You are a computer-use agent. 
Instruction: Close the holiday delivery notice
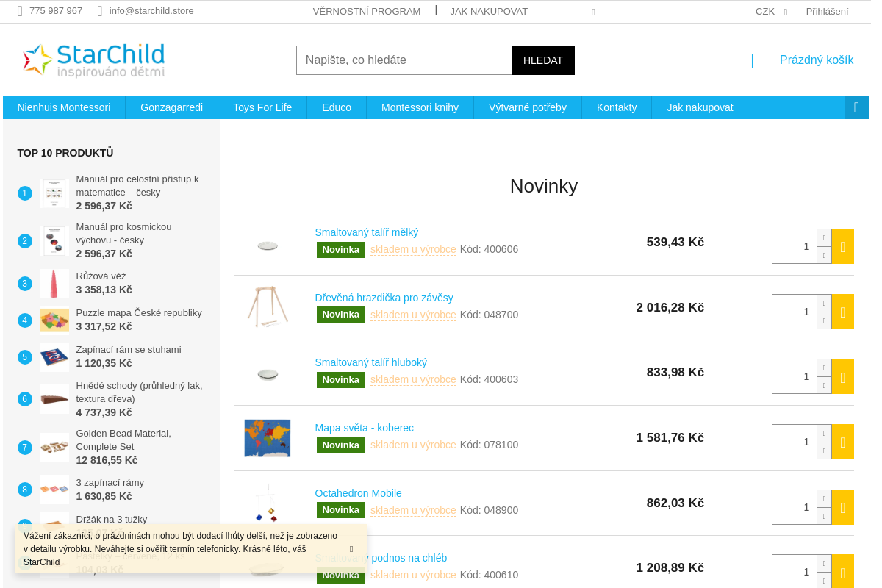point(351,549)
